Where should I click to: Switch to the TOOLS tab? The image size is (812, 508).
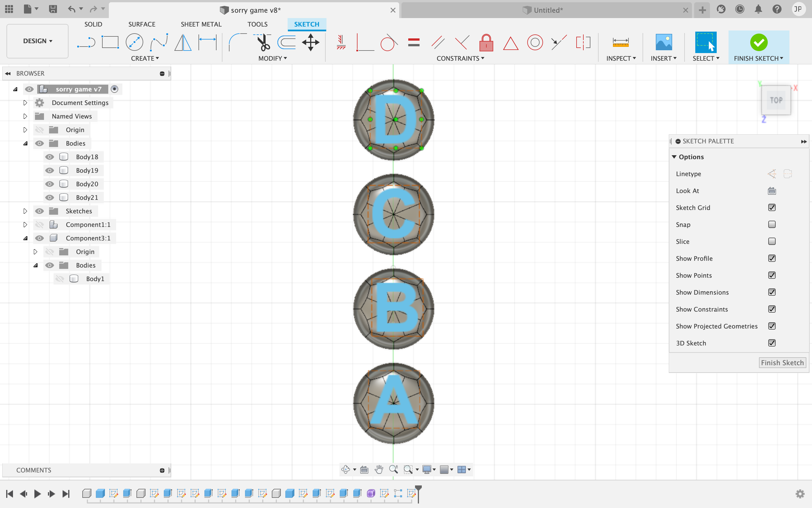[x=257, y=24]
